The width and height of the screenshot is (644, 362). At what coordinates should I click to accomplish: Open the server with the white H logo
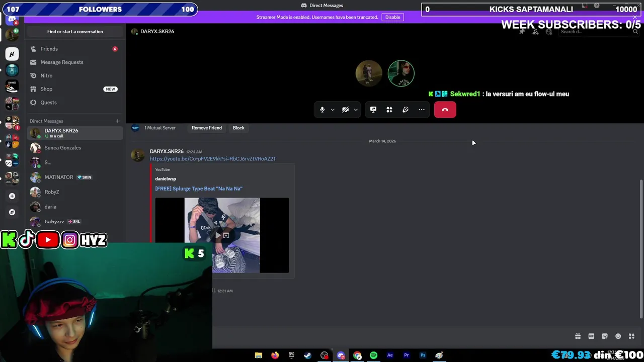coord(12,54)
